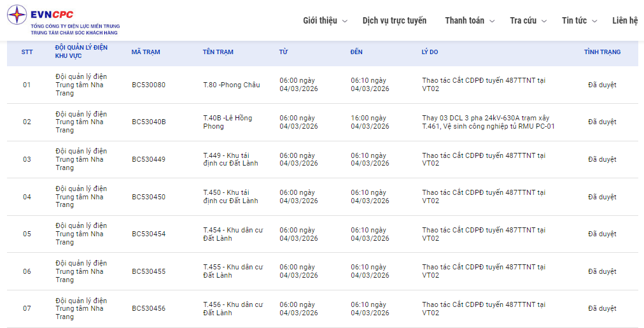Image resolution: width=644 pixels, height=328 pixels.
Task: Click the MÃ TRẠM column header
Action: (x=146, y=52)
